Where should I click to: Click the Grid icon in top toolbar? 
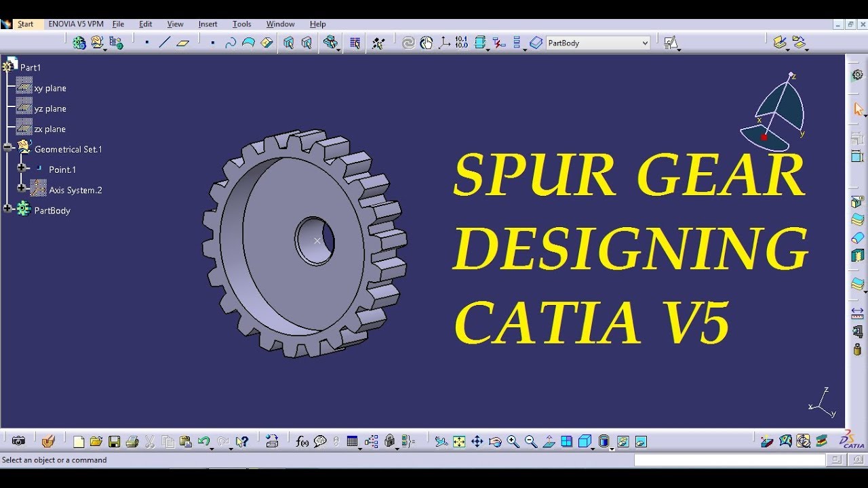(355, 43)
